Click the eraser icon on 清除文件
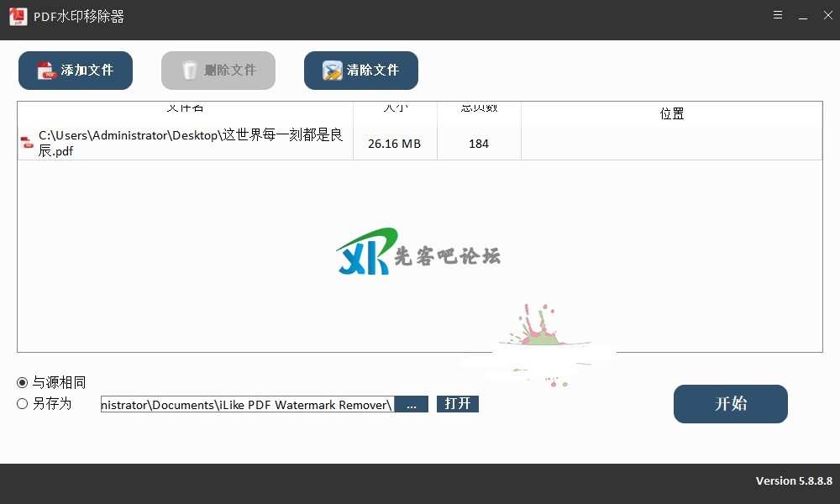Screen dimensions: 840x504 click(333, 71)
